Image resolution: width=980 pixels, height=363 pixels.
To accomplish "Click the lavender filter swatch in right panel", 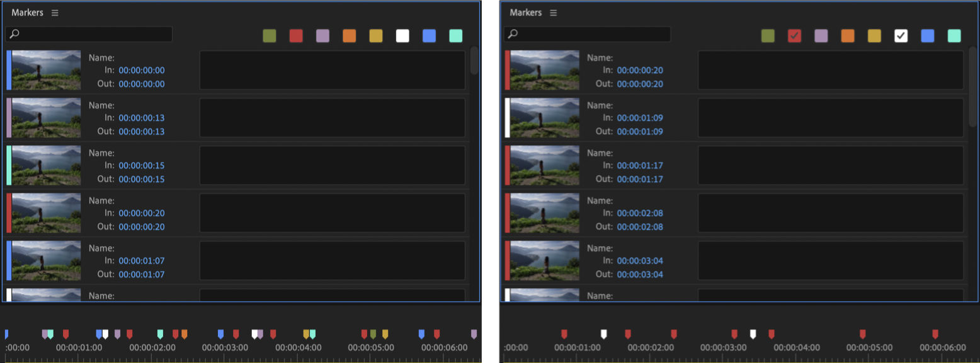I will 821,36.
